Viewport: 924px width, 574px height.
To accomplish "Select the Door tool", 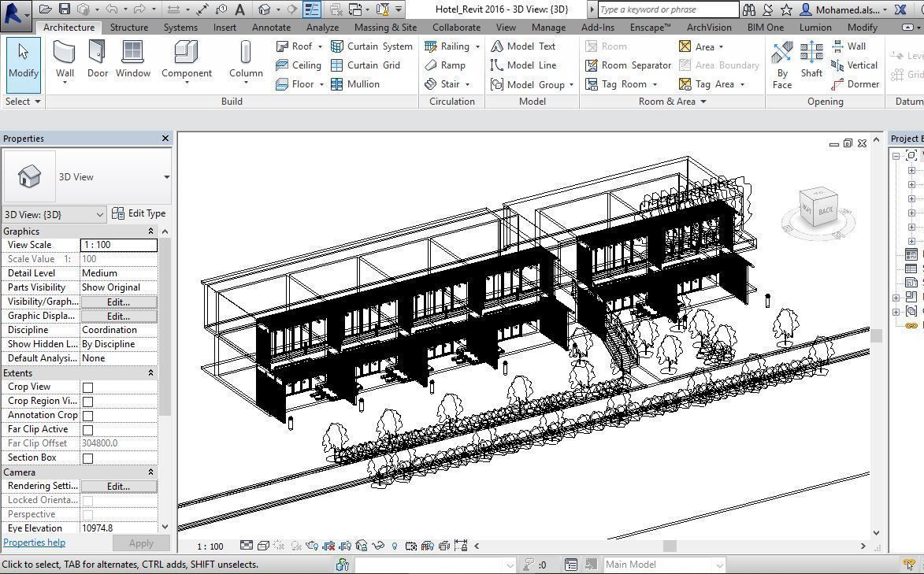I will point(97,60).
